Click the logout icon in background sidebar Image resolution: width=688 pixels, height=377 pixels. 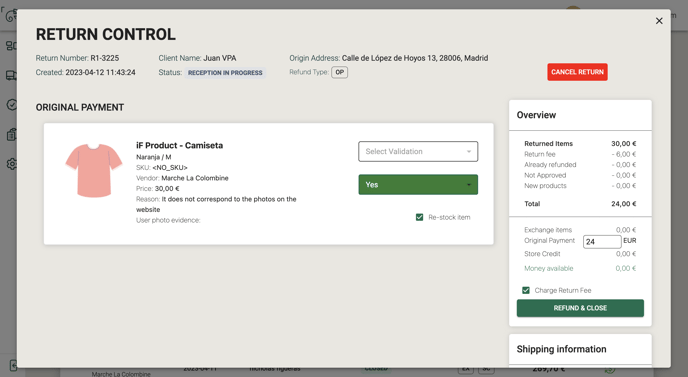click(x=12, y=365)
